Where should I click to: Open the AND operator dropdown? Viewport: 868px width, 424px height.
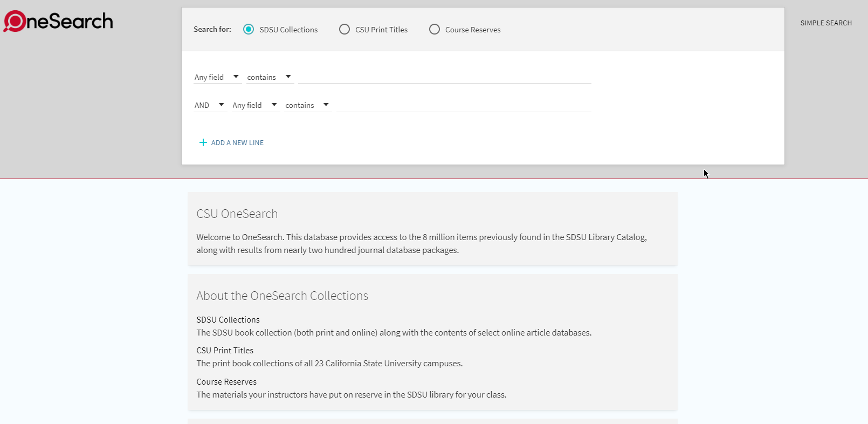[210, 105]
